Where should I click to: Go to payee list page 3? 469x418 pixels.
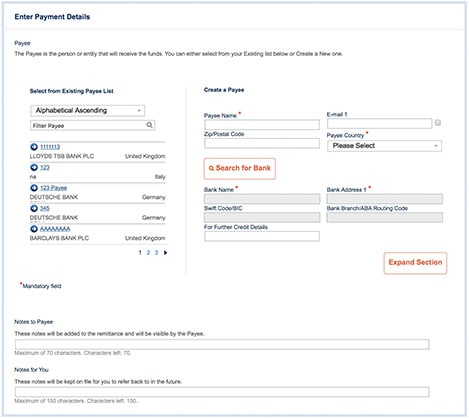tap(156, 253)
